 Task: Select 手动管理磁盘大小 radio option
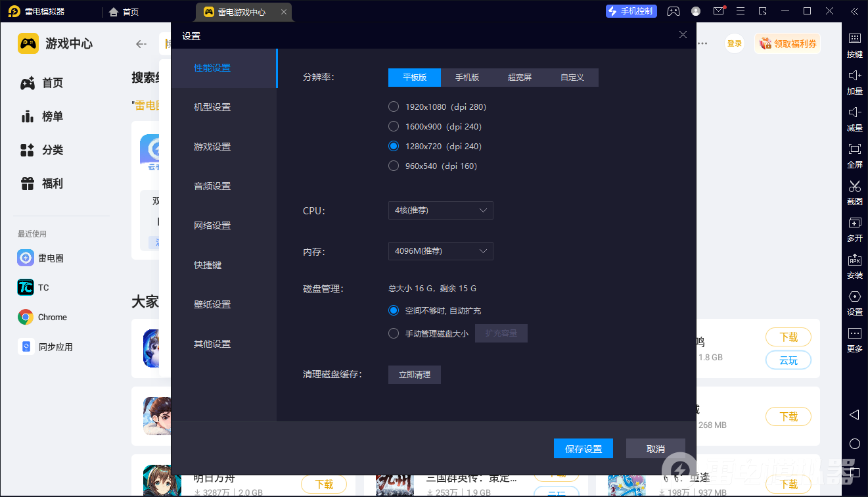click(x=394, y=333)
